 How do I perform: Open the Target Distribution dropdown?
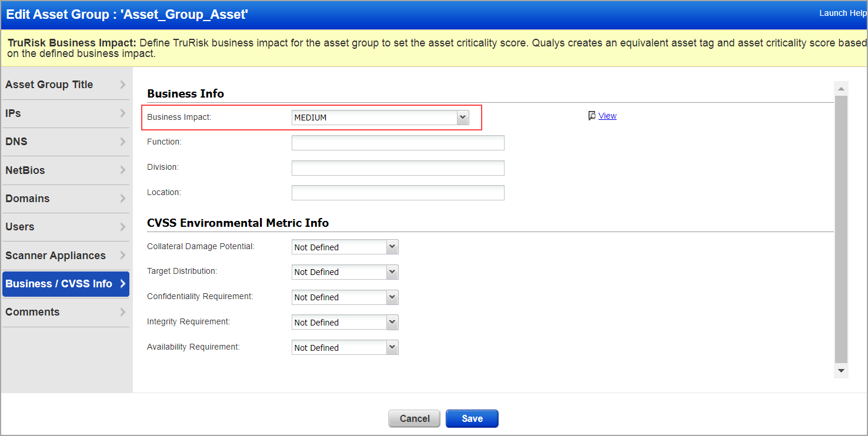(345, 272)
